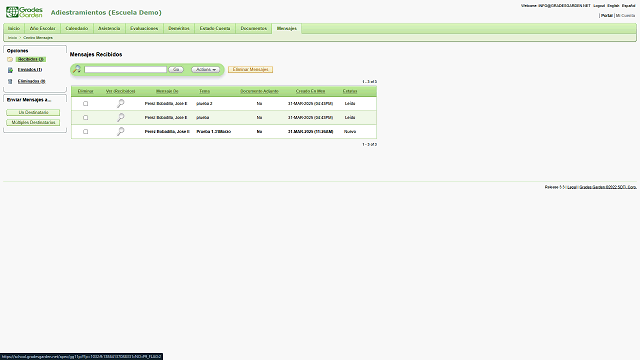Check Eliminar box for 'prueba' row

[85, 118]
